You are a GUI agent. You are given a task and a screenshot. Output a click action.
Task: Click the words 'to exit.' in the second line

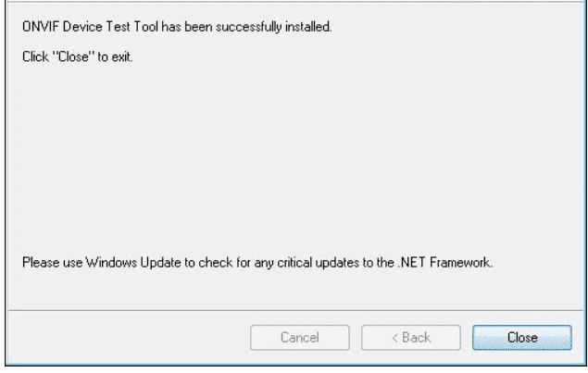(x=115, y=57)
